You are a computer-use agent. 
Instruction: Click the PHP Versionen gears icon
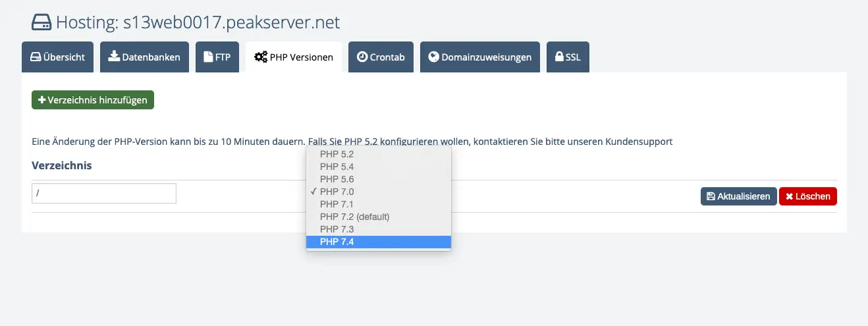pyautogui.click(x=261, y=57)
